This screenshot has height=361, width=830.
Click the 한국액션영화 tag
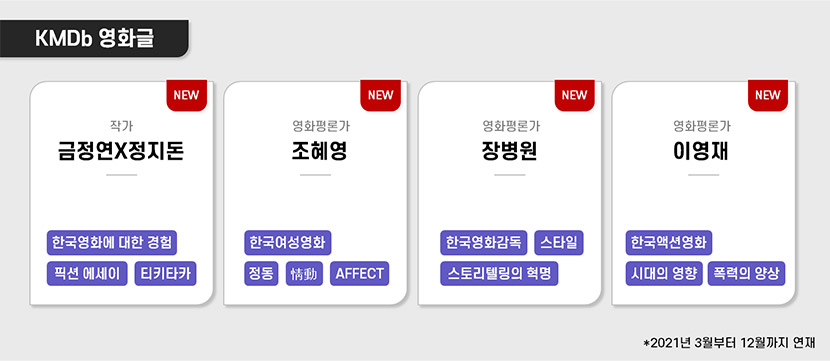(x=669, y=242)
